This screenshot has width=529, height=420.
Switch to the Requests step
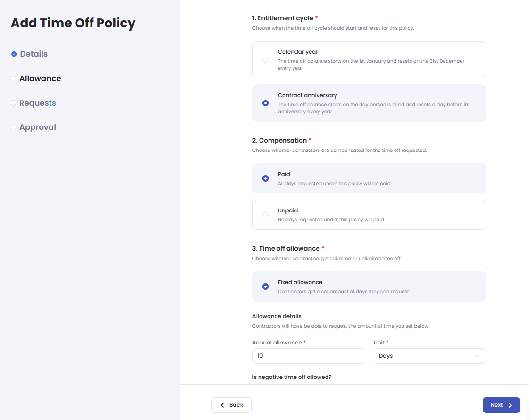[x=38, y=103]
